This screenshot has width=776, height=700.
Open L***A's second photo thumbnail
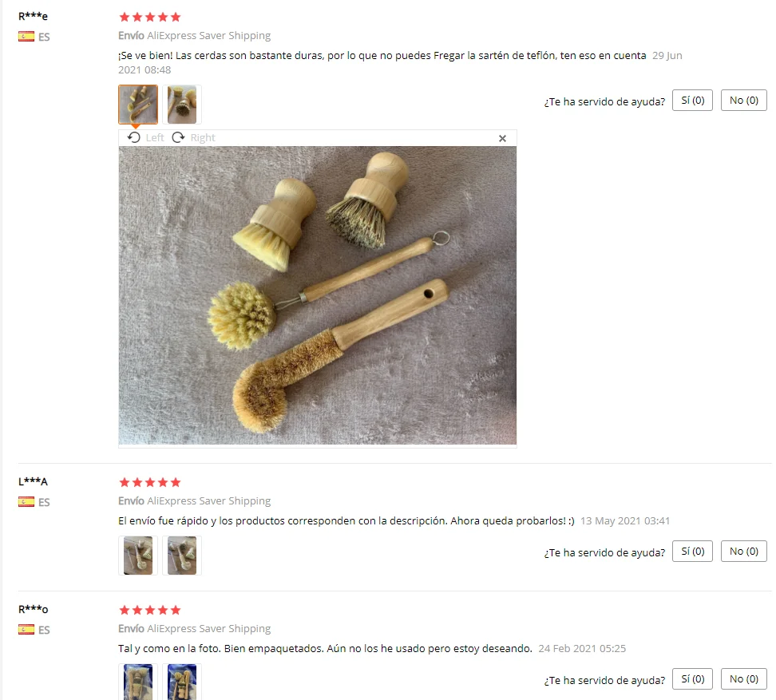click(x=182, y=556)
